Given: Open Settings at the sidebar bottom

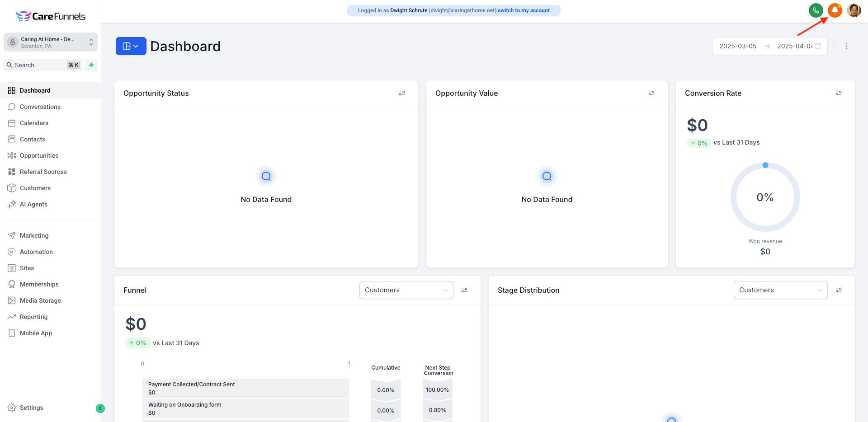Looking at the screenshot, I should point(31,408).
